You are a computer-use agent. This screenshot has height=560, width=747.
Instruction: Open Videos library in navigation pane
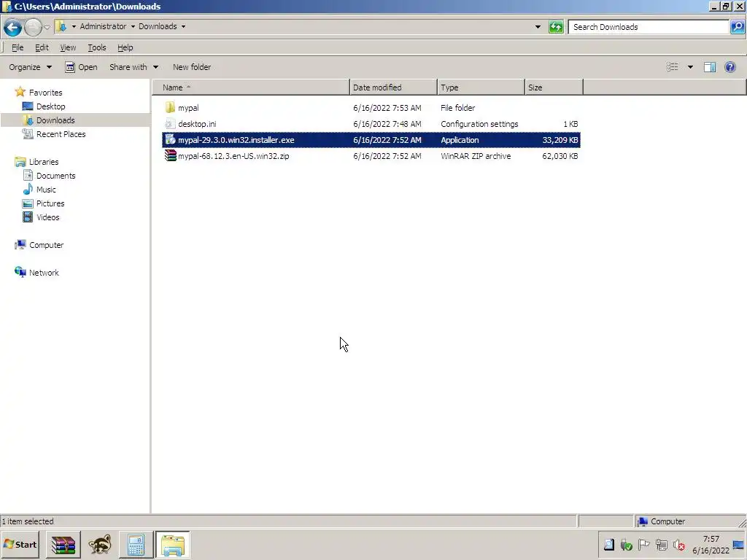(41, 217)
